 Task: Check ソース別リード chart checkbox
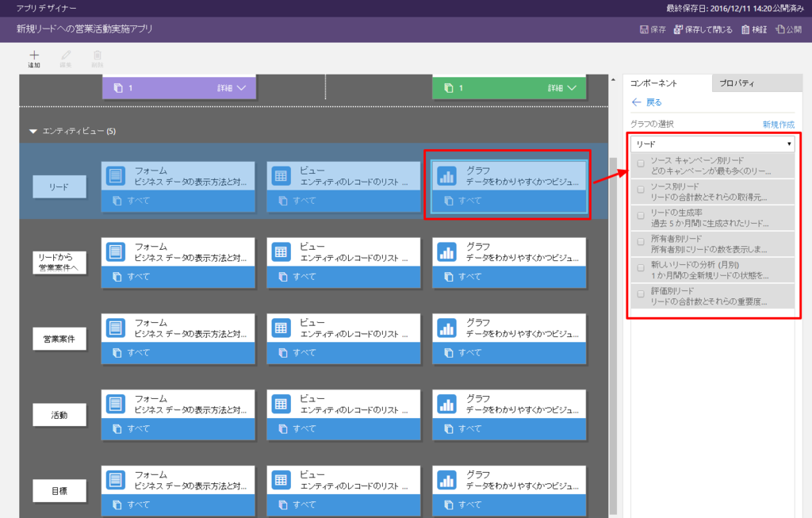(x=641, y=190)
